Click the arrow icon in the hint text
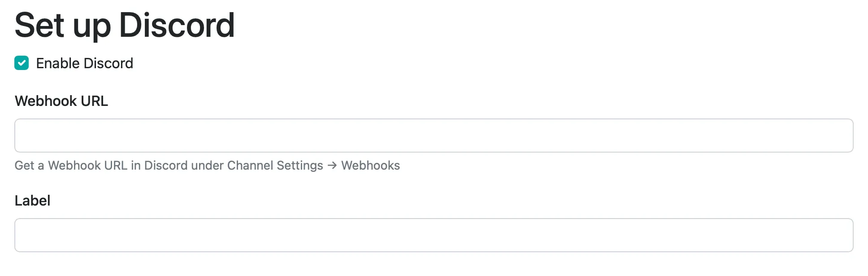 [x=332, y=166]
